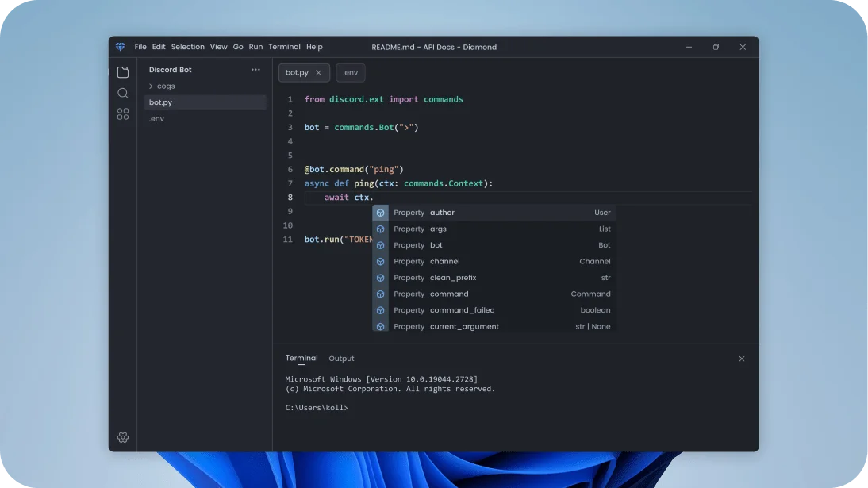Close the bot.py editor tab
868x488 pixels.
pos(318,72)
